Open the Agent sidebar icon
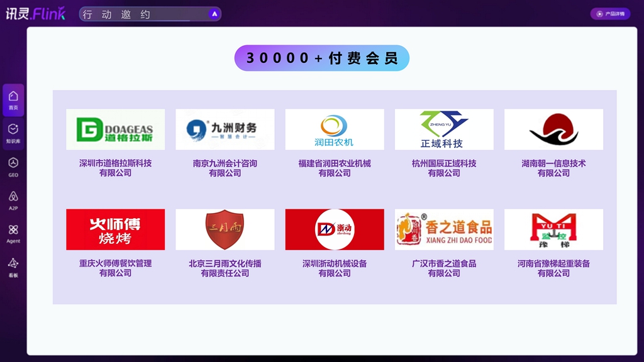Screen dimensions: 644x362 (13, 234)
